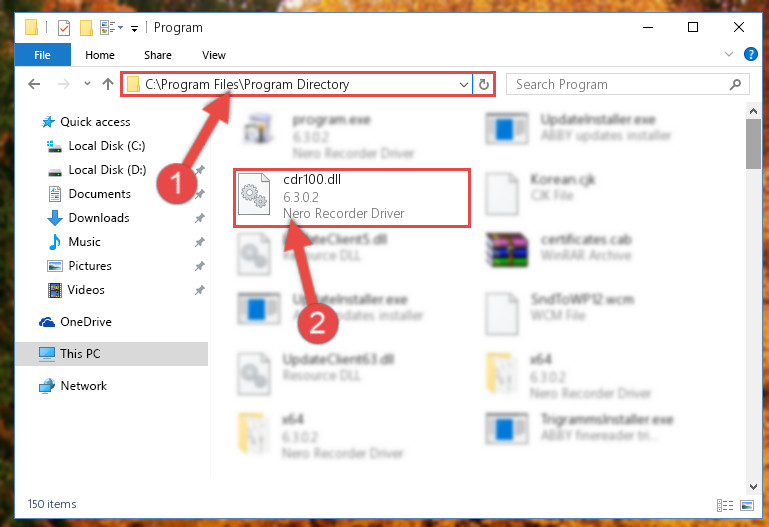The image size is (769, 527).
Task: Select Network in the navigation pane
Action: click(x=83, y=386)
